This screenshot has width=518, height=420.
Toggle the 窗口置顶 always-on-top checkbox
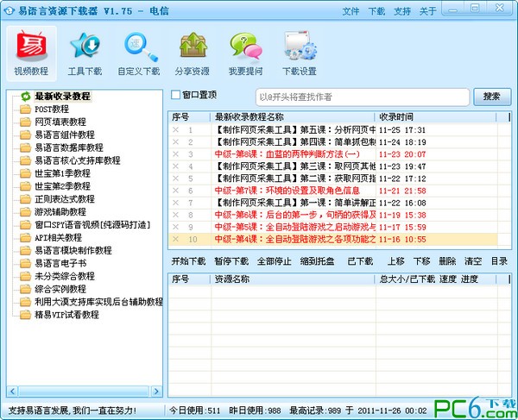click(176, 95)
